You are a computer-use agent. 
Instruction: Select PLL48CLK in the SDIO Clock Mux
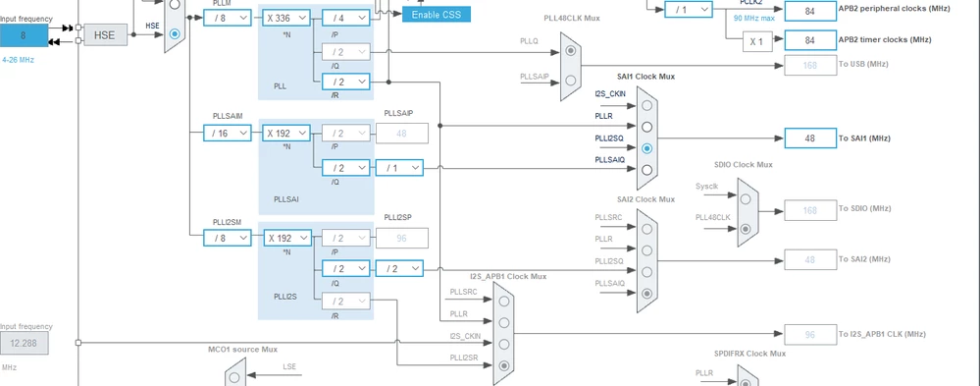coord(745,229)
